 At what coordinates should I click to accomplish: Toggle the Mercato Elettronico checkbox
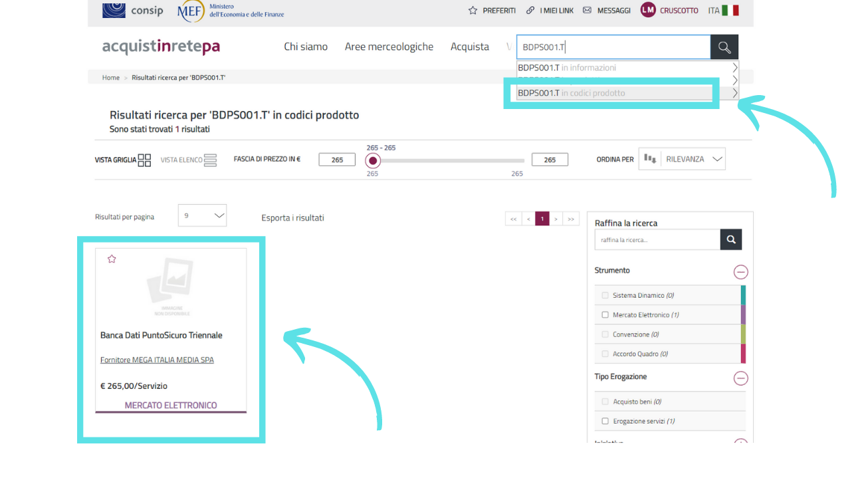pos(605,315)
